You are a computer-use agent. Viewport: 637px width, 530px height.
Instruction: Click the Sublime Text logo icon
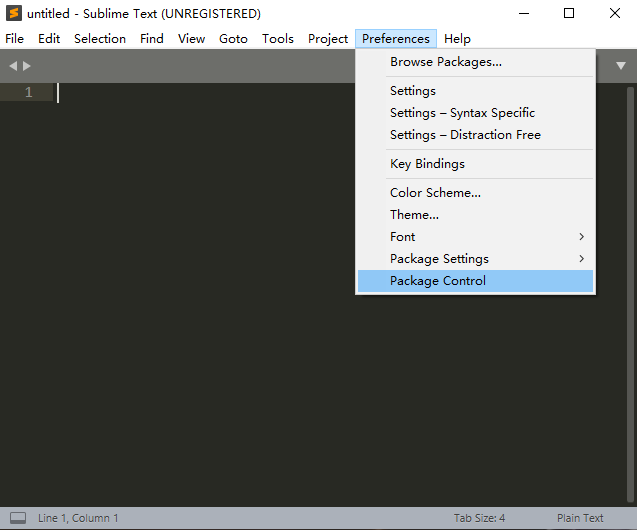tap(13, 13)
